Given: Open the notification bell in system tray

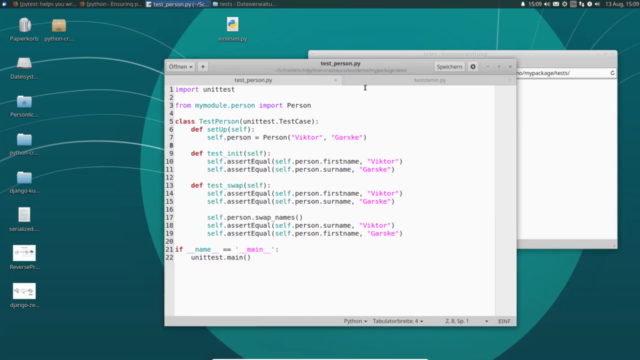Looking at the screenshot, I should (x=523, y=4).
